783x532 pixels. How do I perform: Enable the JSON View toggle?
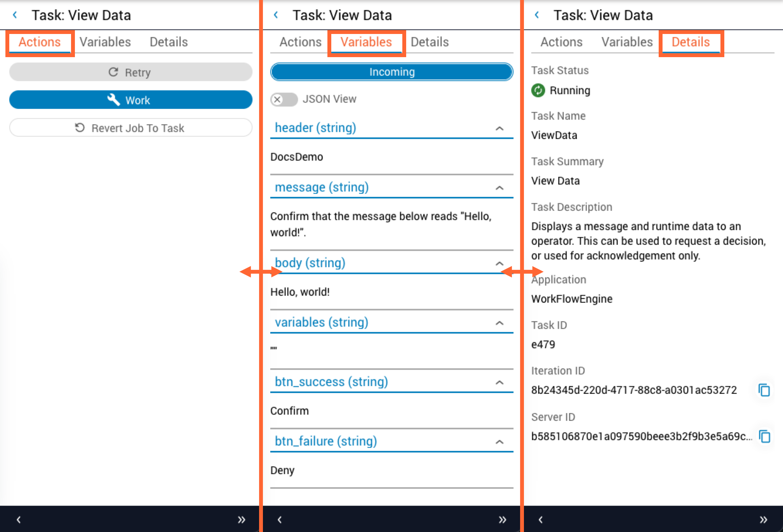click(x=284, y=99)
